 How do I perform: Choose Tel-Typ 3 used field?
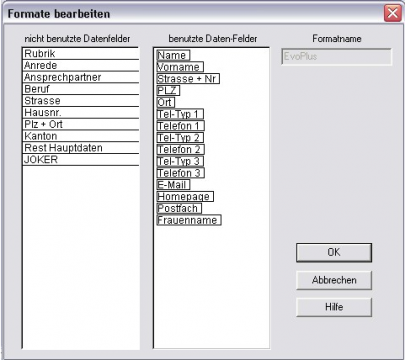click(x=180, y=161)
